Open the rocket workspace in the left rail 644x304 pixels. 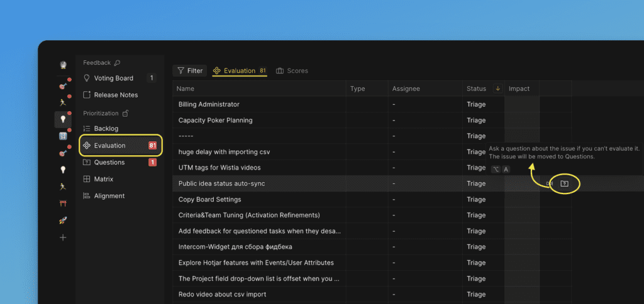coord(63,220)
